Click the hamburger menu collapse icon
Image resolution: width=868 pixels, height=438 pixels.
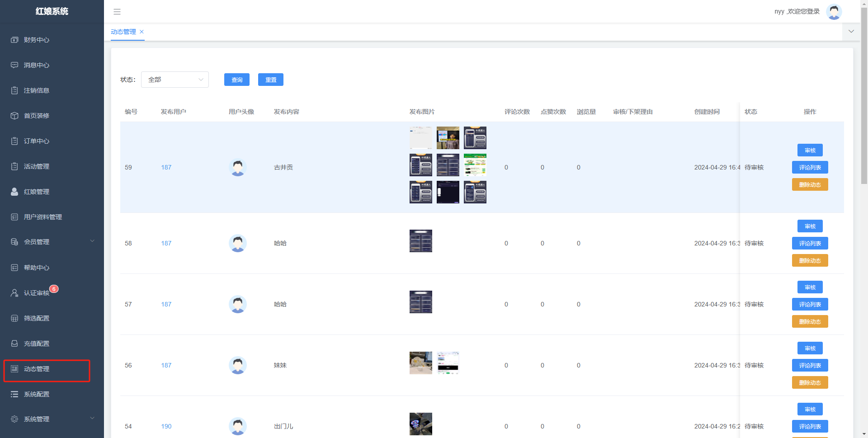(x=117, y=12)
